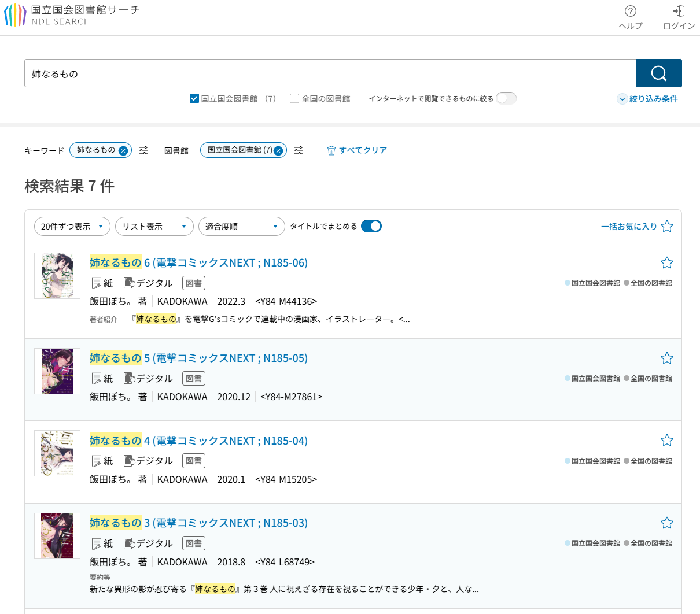Click the magnifier search button
The height and width of the screenshot is (614, 700).
(659, 73)
